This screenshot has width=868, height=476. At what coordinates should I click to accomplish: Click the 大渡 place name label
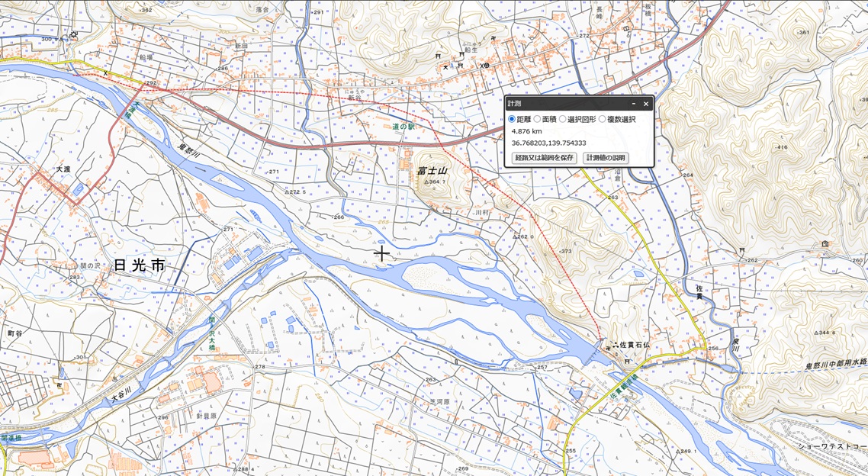click(63, 169)
